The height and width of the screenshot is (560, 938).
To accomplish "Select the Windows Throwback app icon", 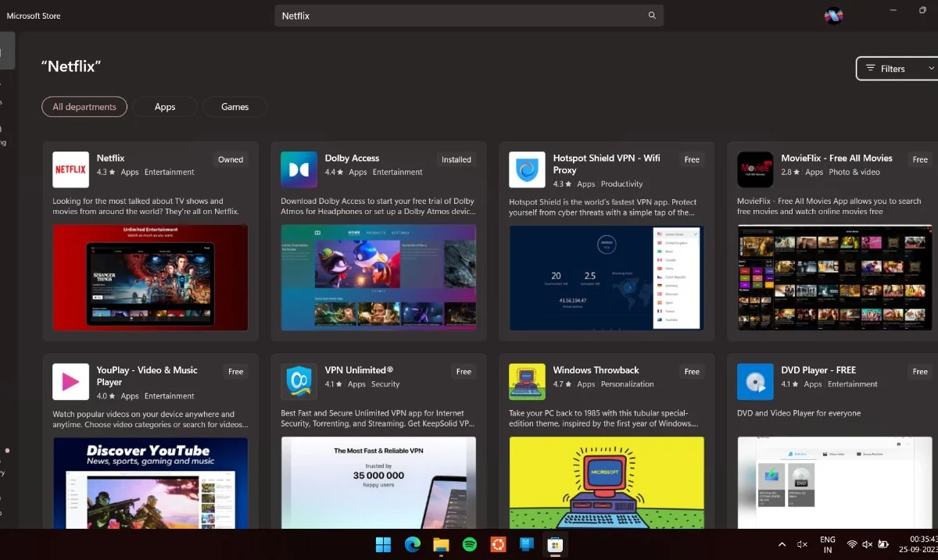I will [x=527, y=382].
